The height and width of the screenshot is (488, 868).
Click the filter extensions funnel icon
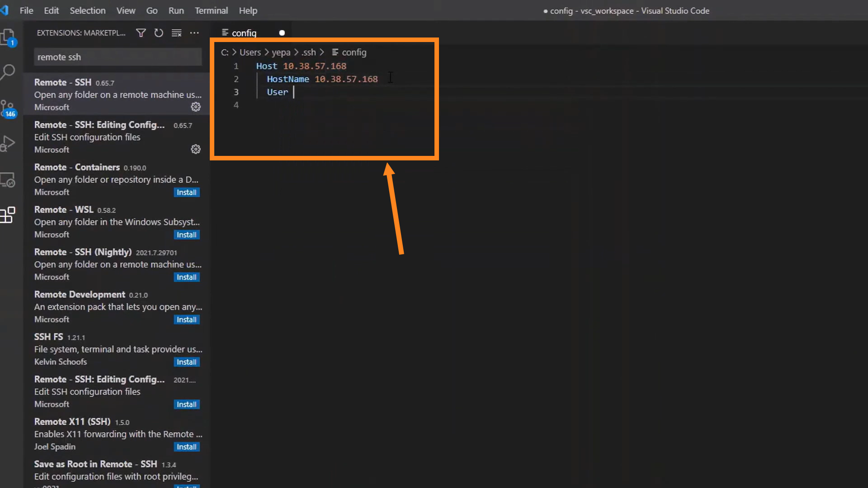click(141, 33)
